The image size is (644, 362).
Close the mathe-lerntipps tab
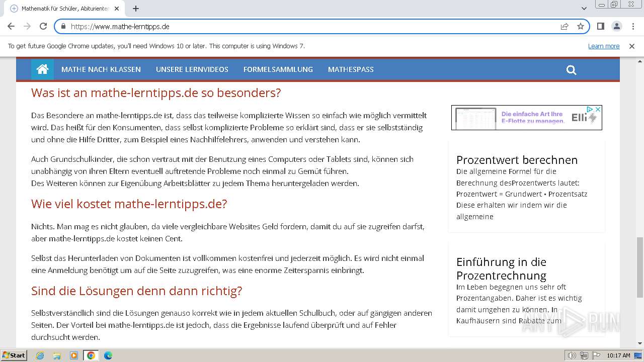coord(117,9)
